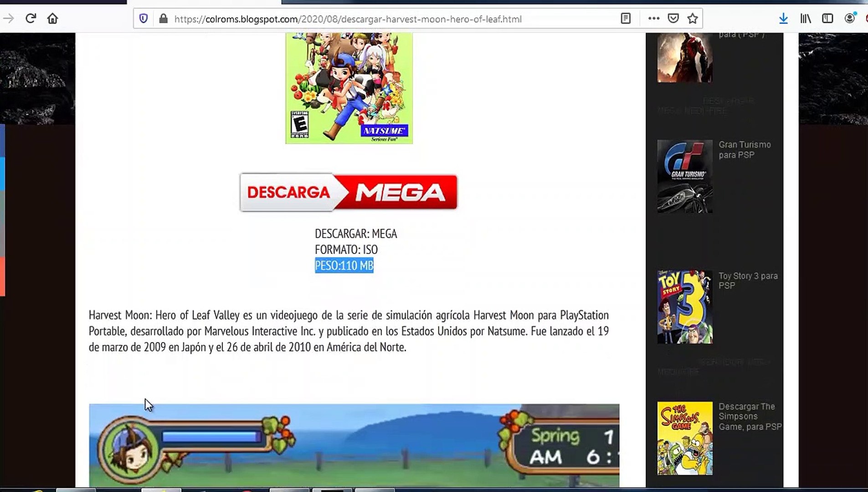Open the God of War thumbnail
This screenshot has width=868, height=492.
(685, 57)
